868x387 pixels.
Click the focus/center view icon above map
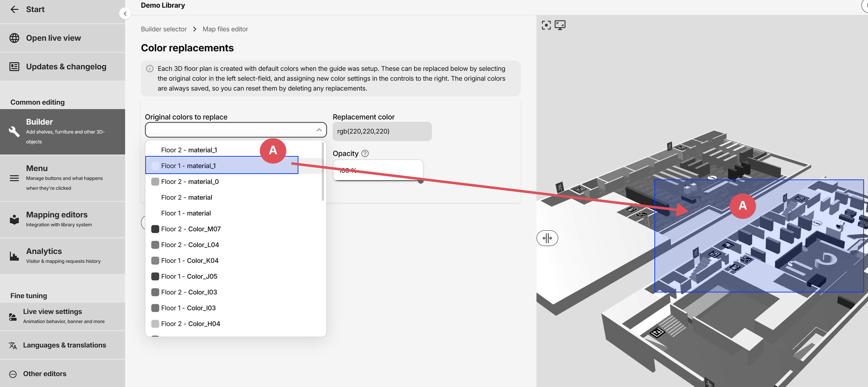546,25
